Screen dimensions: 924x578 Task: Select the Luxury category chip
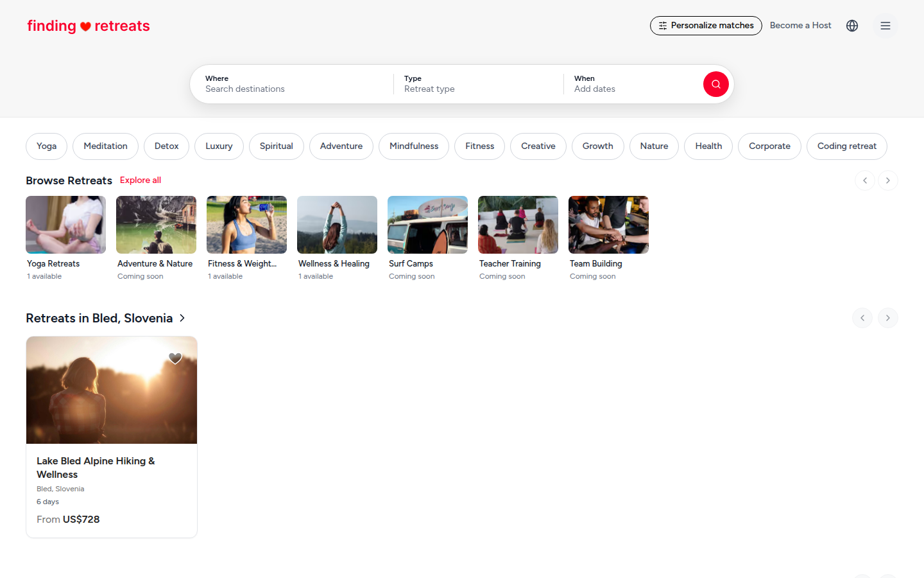pos(219,146)
